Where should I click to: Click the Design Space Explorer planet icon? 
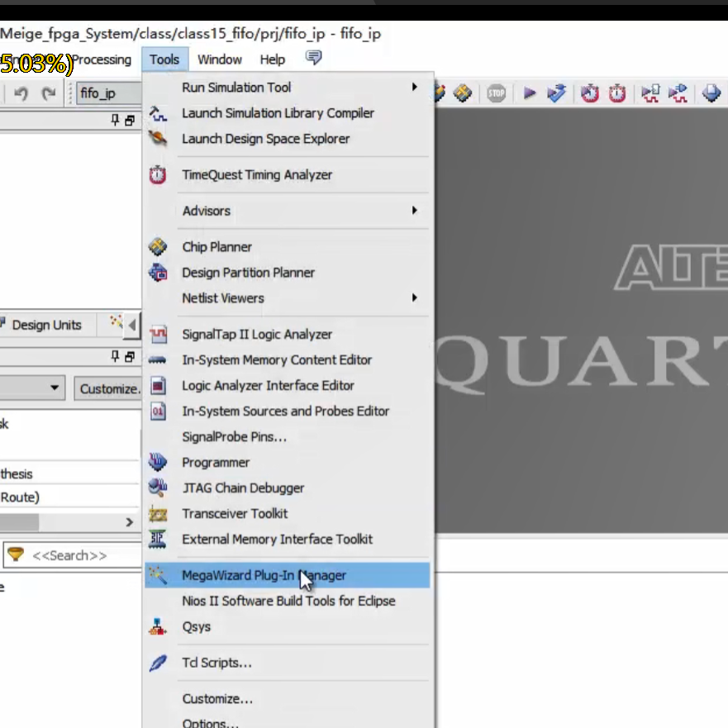[x=157, y=138]
